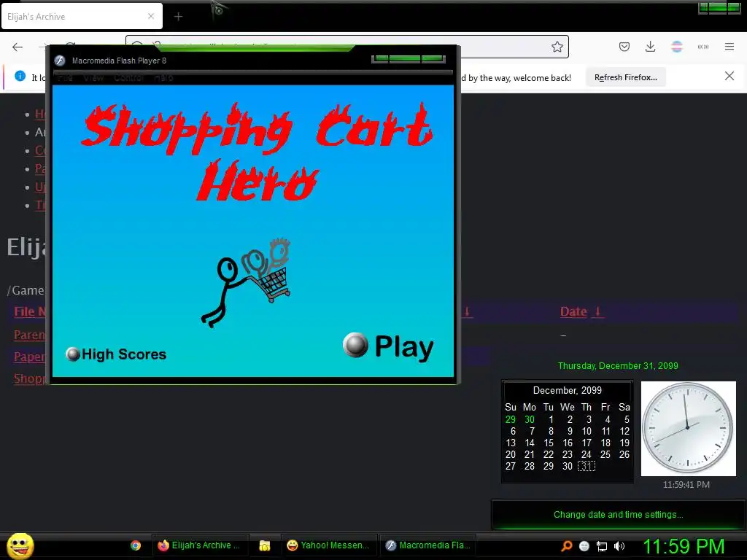Click the Firefox back arrow
747x560 pixels.
coord(18,47)
